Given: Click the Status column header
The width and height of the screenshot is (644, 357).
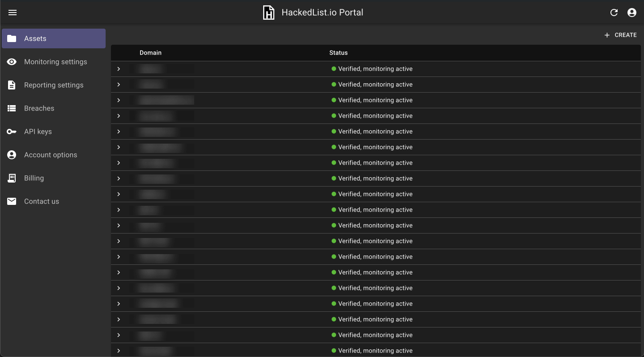Looking at the screenshot, I should click(338, 53).
